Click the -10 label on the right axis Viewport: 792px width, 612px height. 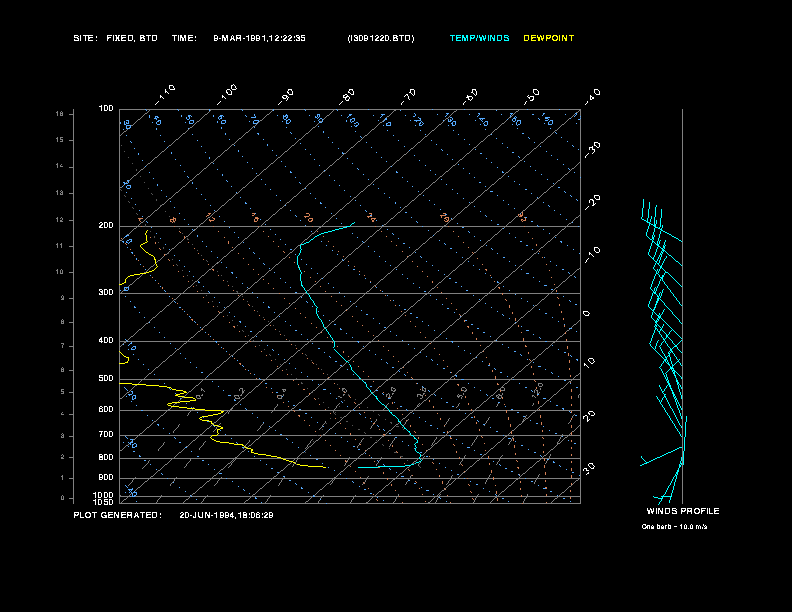point(592,255)
